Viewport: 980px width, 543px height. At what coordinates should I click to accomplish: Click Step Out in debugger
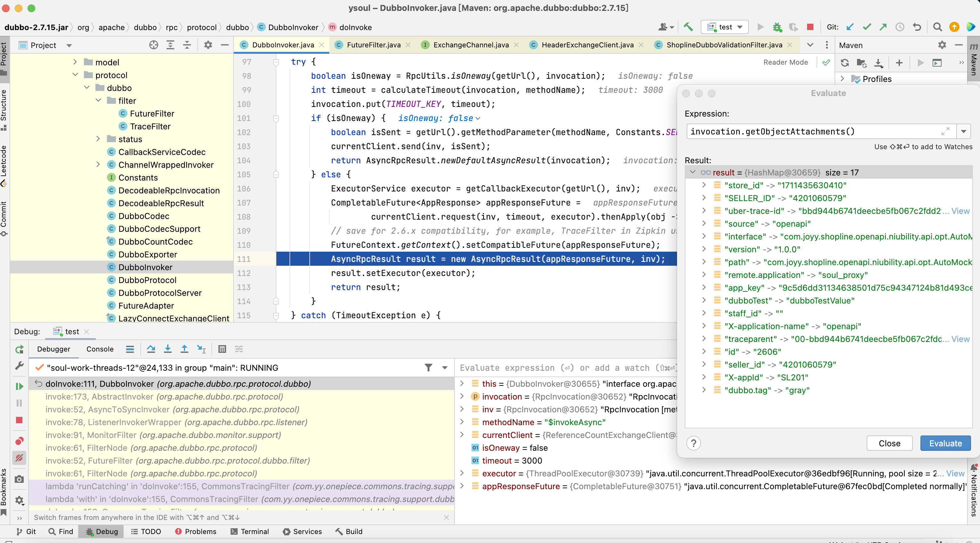point(184,349)
